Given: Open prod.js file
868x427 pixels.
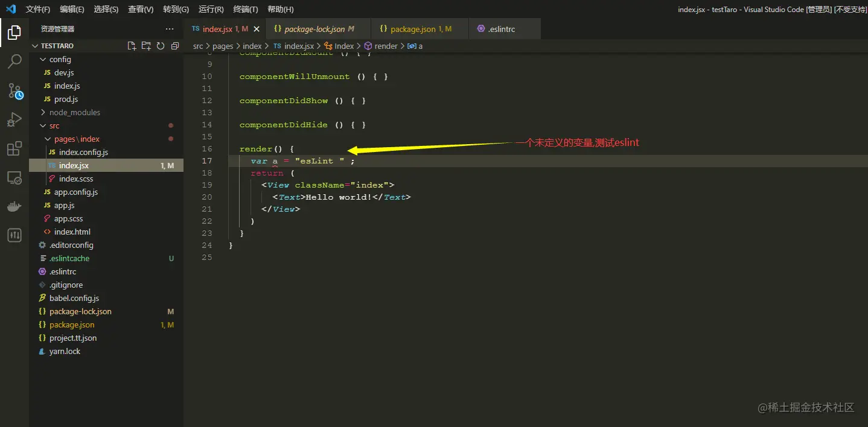Looking at the screenshot, I should click(66, 99).
